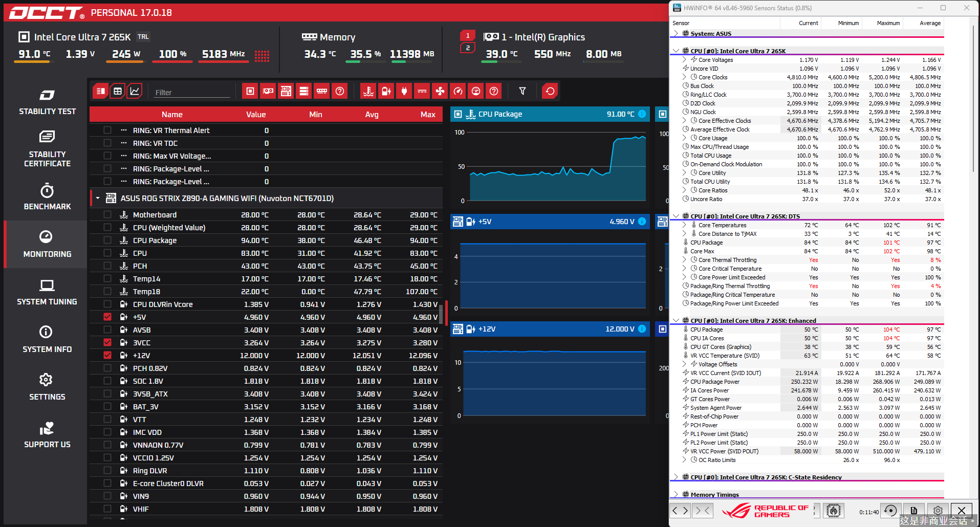
Task: Toggle temperature sensor type filter
Action: pos(368,91)
